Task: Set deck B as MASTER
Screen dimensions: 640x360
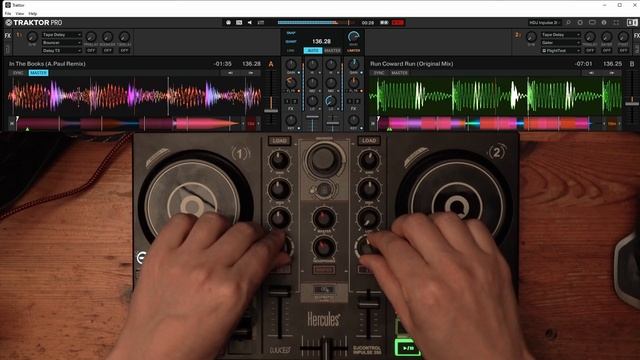Action: 399,73
